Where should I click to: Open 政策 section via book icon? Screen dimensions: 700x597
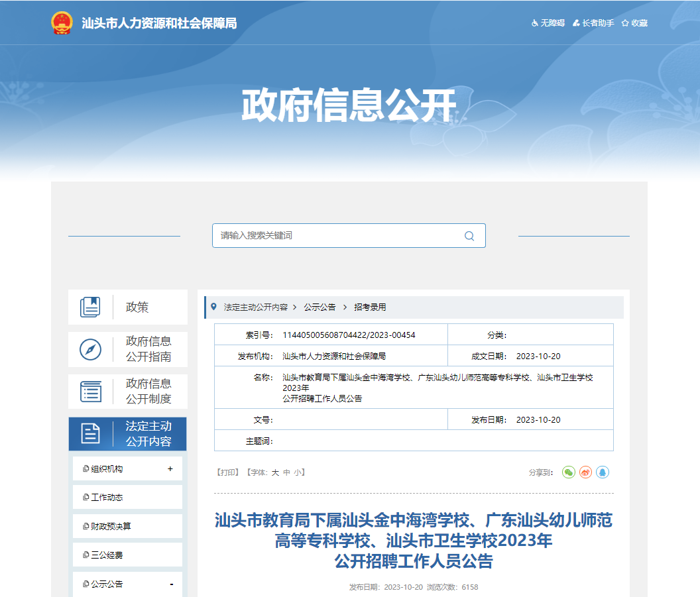click(x=90, y=307)
